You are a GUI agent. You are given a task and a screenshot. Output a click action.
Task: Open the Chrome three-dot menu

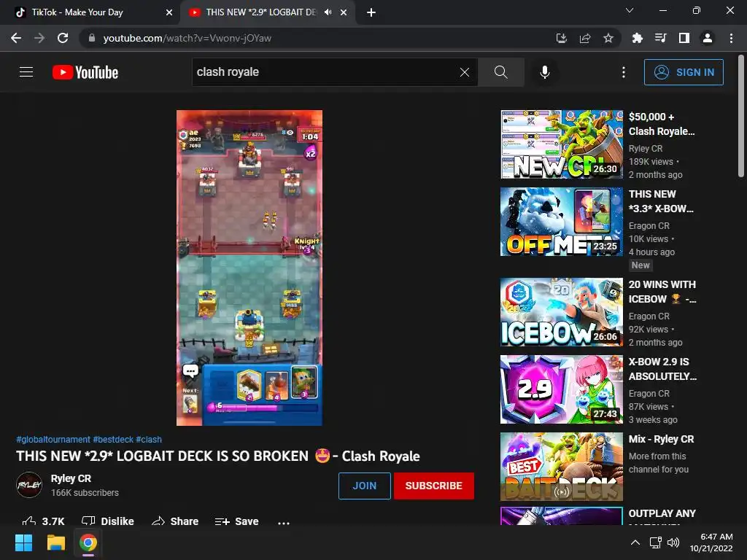(x=731, y=38)
